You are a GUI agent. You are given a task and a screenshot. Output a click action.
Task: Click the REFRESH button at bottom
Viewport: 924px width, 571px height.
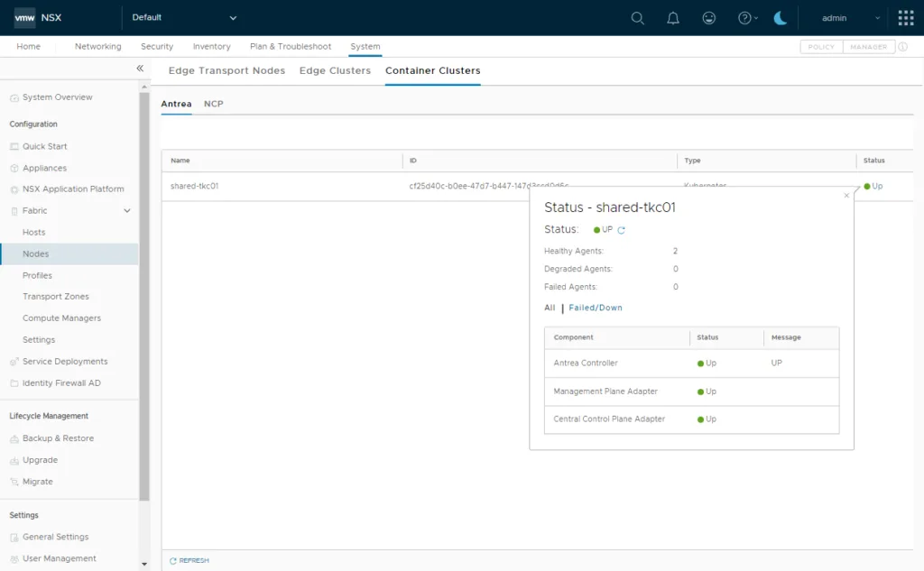click(189, 560)
